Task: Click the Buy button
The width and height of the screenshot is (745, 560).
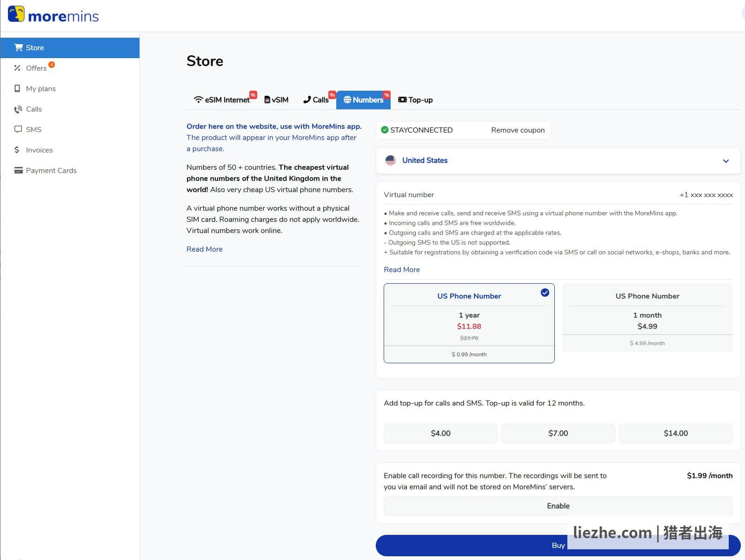Action: (558, 545)
